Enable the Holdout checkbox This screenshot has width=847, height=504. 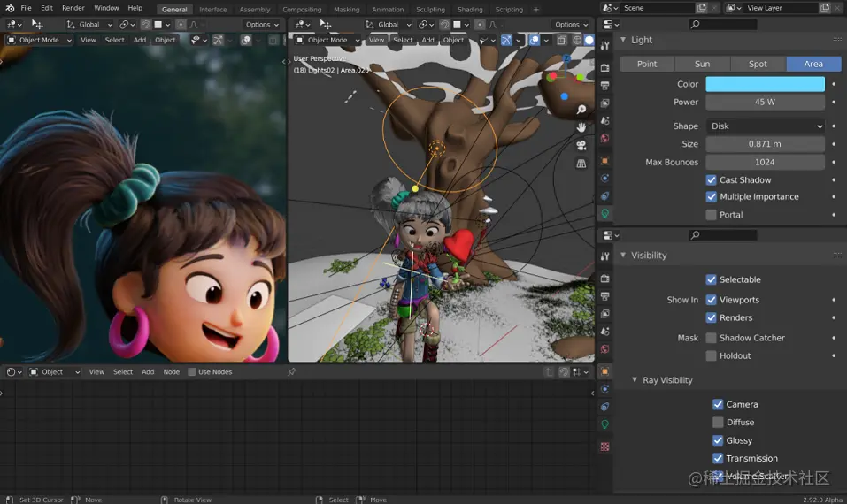click(x=712, y=355)
